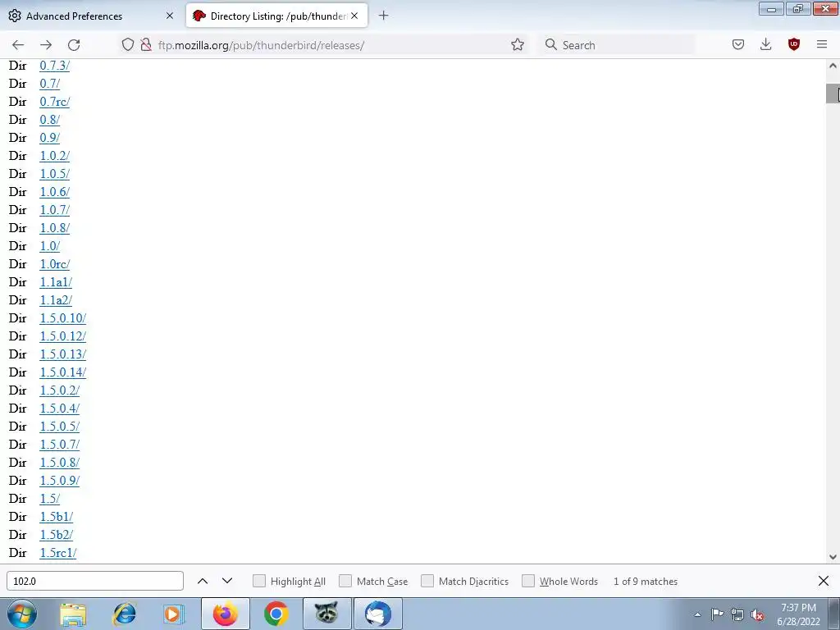Image resolution: width=840 pixels, height=630 pixels.
Task: Jump to previous find match
Action: (x=203, y=582)
